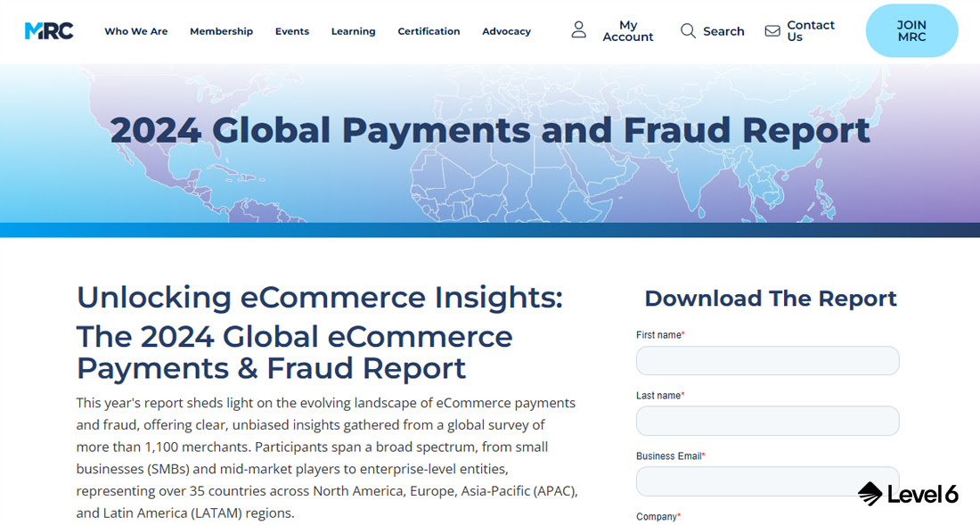The width and height of the screenshot is (980, 525).
Task: Expand the Membership navigation menu
Action: pos(221,31)
